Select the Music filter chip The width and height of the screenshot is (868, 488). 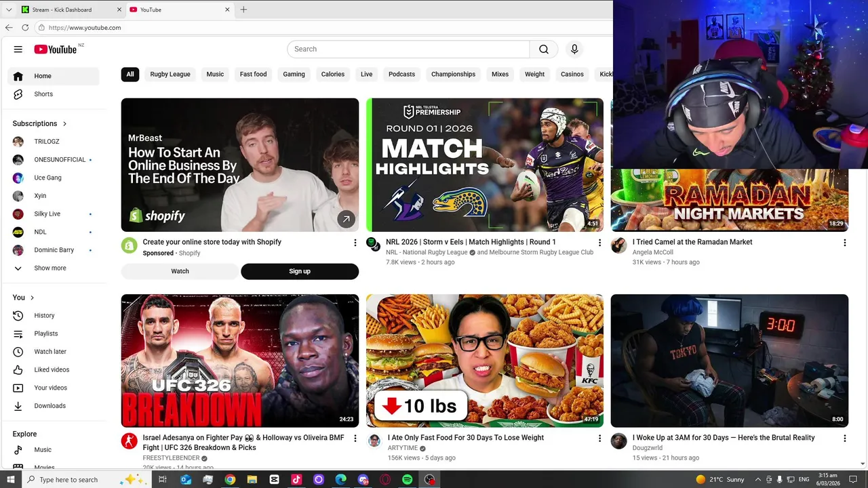point(215,75)
